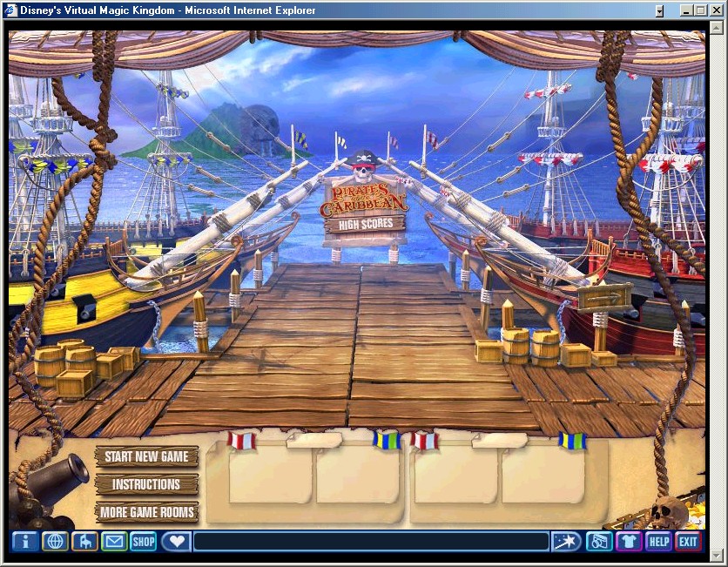
Task: Click the heart emote button
Action: point(177,542)
